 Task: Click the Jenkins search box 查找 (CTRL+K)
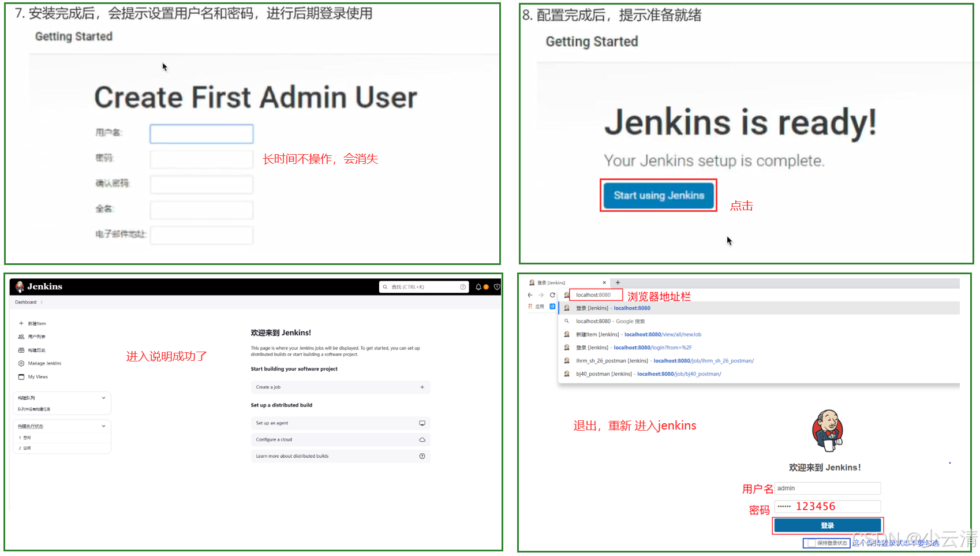pyautogui.click(x=424, y=287)
